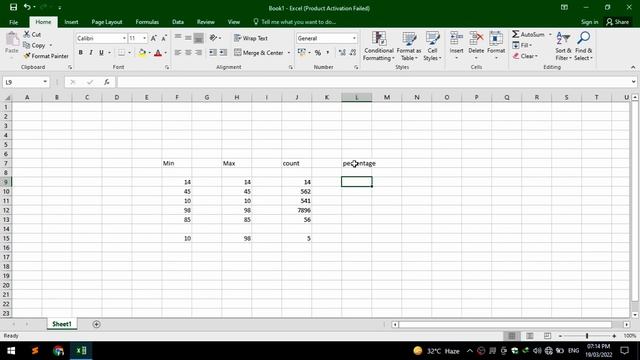Expand the Merge & Center dropdown arrow
Viewport: 640px width, 360px height.
point(289,53)
